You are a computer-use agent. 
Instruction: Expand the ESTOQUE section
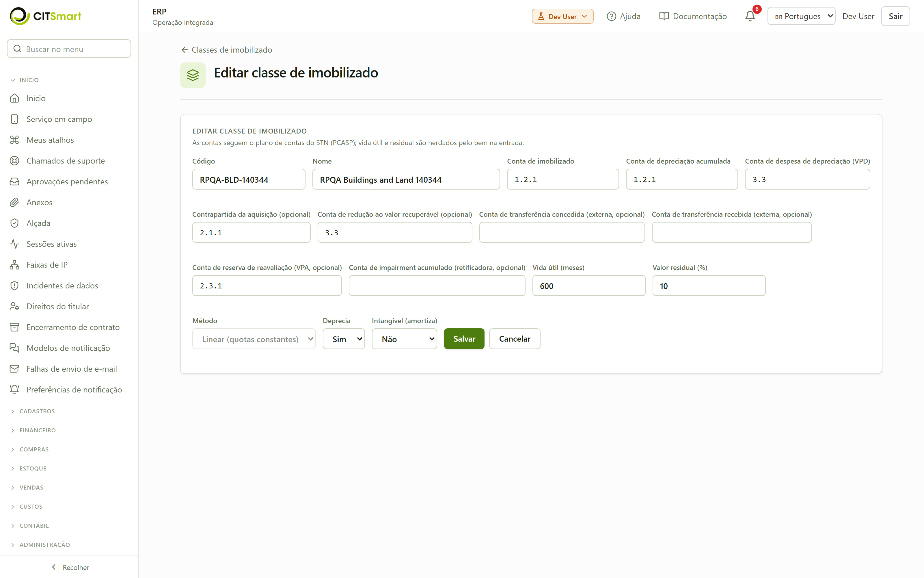[x=69, y=469]
